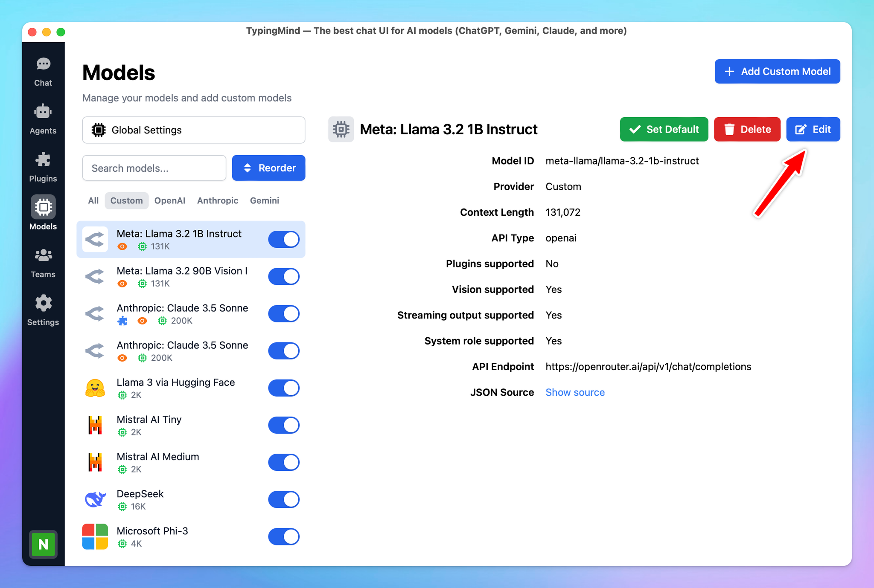The height and width of the screenshot is (588, 874).
Task: Select the Models section in sidebar
Action: [43, 213]
